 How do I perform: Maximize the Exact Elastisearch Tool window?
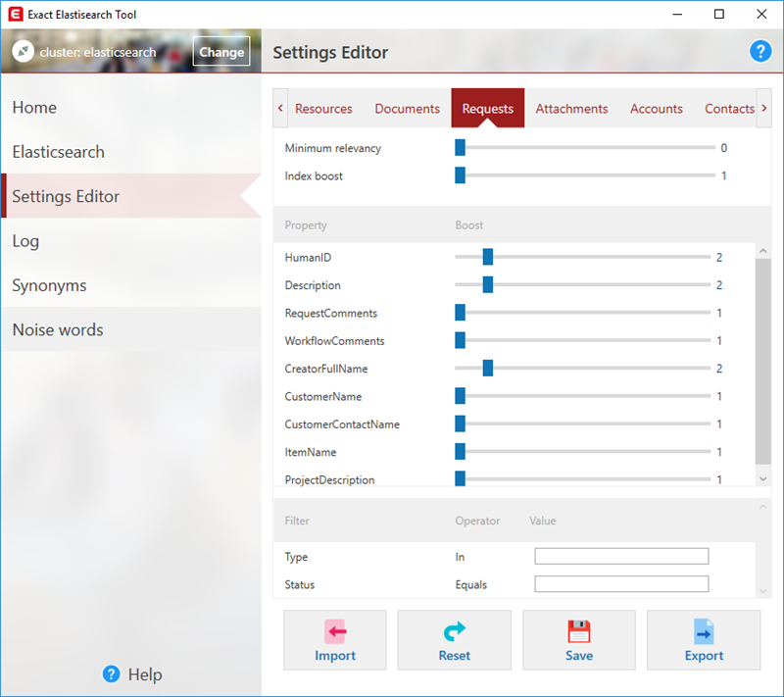(719, 14)
